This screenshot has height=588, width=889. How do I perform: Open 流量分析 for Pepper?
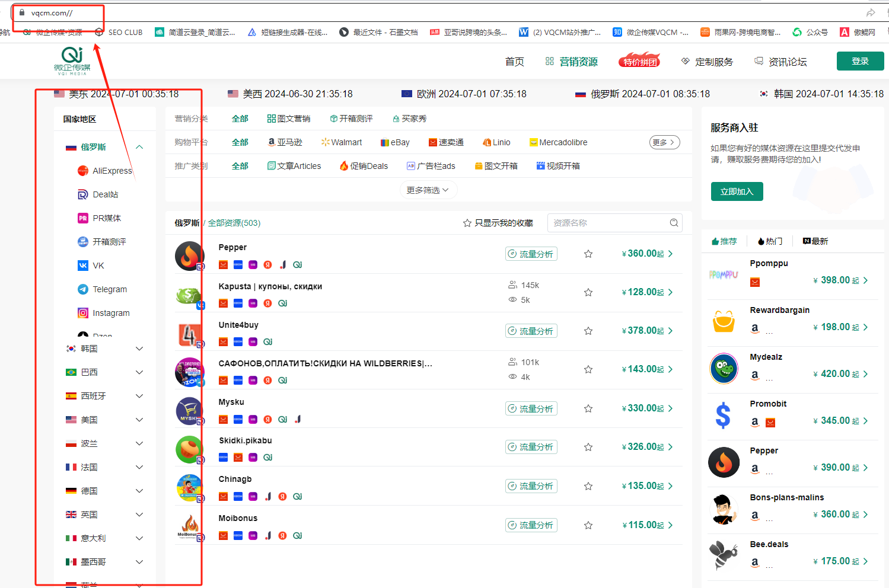(531, 254)
